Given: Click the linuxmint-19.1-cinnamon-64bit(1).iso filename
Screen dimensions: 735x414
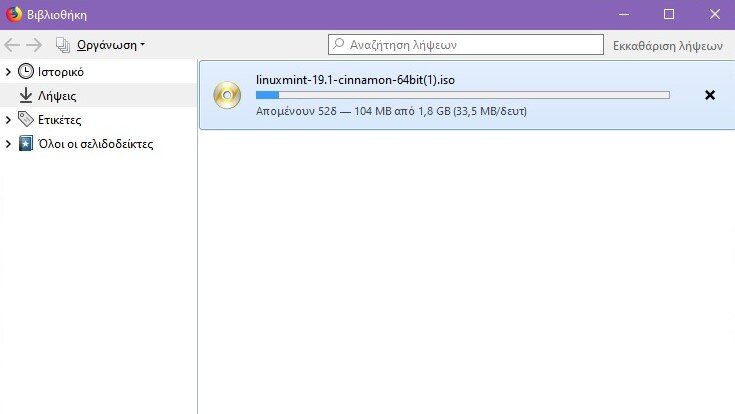Looking at the screenshot, I should coord(355,80).
